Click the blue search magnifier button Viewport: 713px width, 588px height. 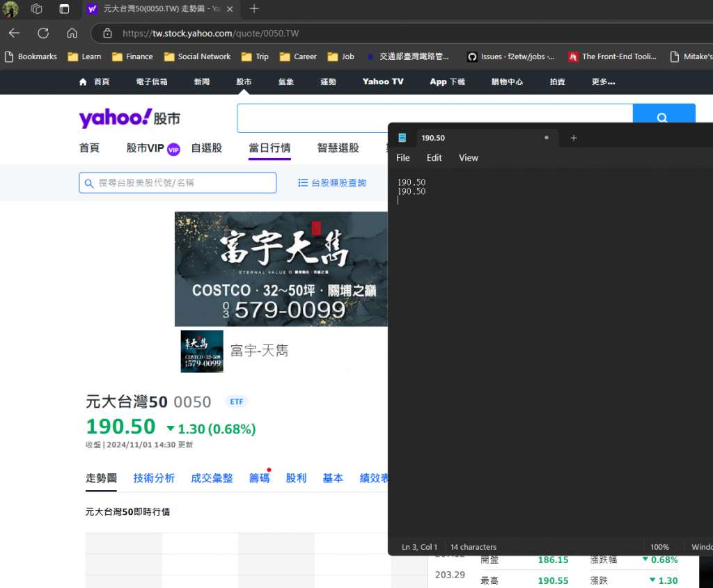(x=664, y=113)
